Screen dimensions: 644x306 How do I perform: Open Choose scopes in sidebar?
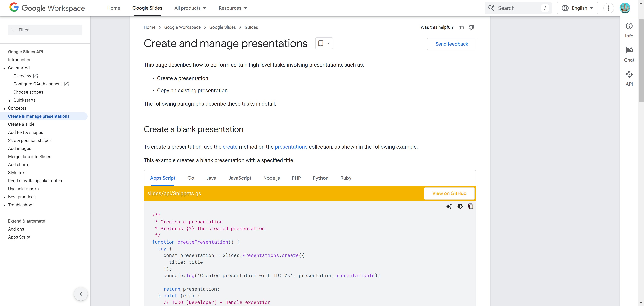click(28, 92)
